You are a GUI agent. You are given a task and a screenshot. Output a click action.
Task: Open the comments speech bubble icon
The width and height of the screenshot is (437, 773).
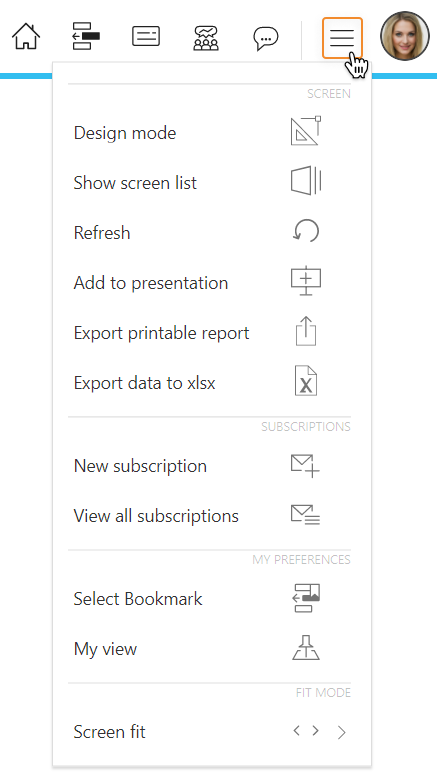pyautogui.click(x=266, y=38)
